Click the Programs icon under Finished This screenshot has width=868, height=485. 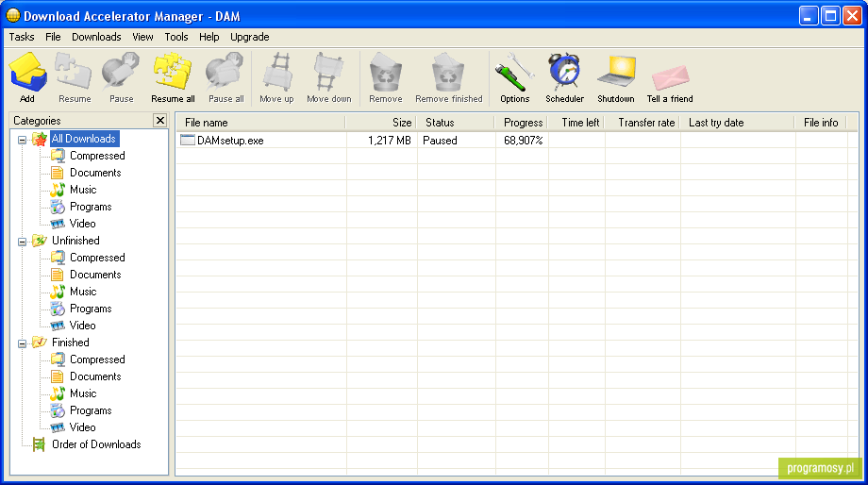click(x=58, y=410)
